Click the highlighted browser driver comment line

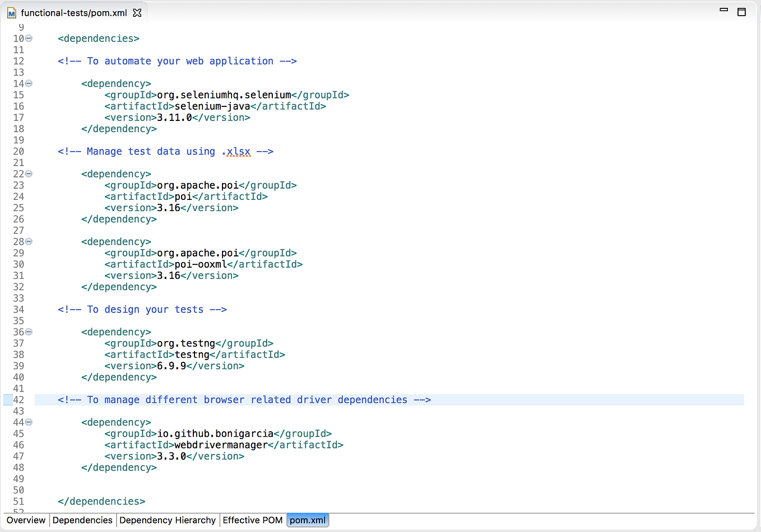click(244, 399)
